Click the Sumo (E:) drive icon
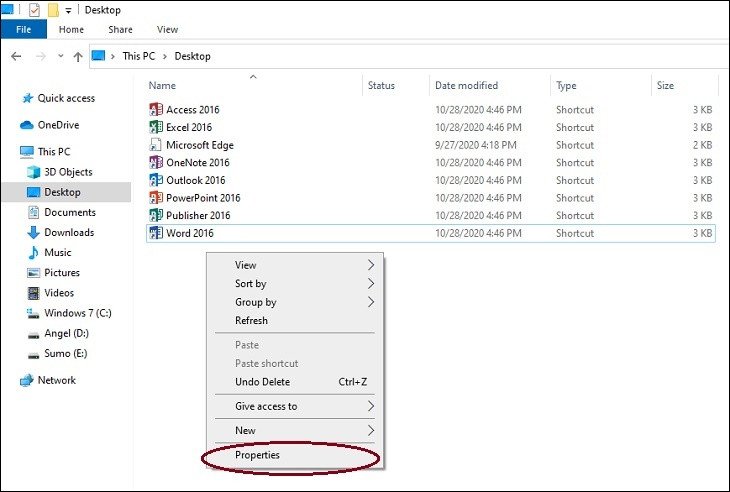 [34, 355]
